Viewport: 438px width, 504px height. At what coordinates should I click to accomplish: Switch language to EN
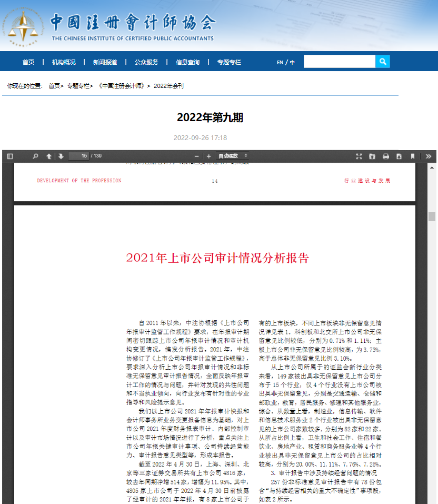[x=280, y=61]
